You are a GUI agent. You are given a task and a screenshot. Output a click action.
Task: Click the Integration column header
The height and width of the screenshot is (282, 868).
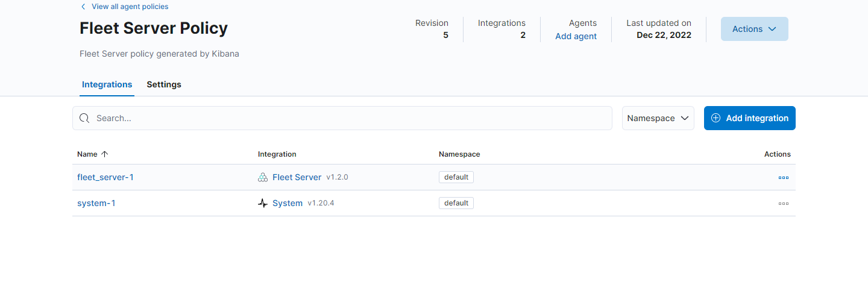277,154
